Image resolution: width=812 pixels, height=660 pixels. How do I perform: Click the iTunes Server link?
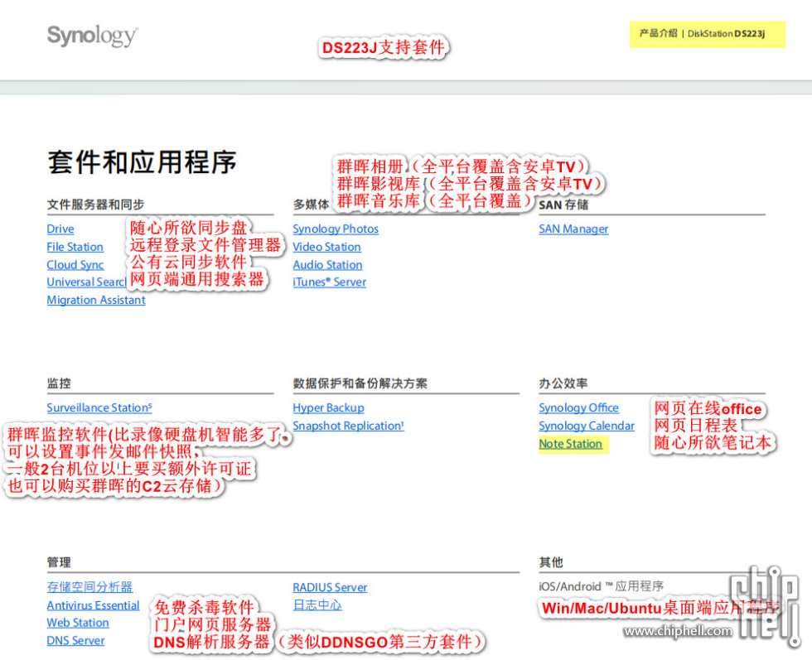[330, 282]
